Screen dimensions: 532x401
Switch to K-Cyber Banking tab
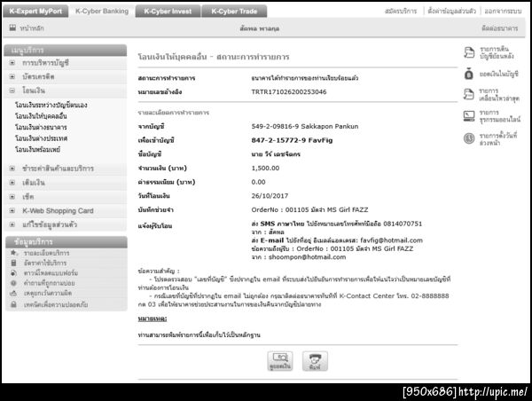(x=102, y=12)
